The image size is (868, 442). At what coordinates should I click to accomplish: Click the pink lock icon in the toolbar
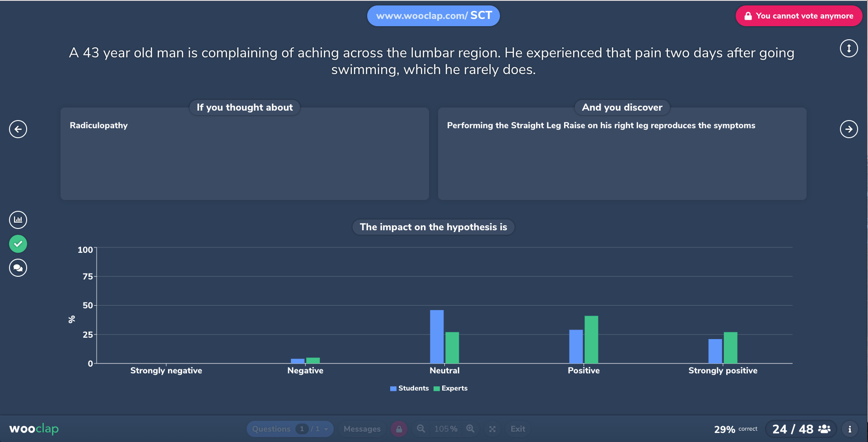click(x=399, y=429)
